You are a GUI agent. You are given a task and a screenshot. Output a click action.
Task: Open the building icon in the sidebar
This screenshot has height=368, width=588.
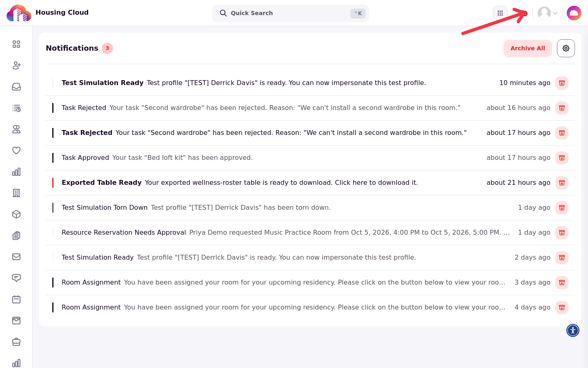point(16,193)
